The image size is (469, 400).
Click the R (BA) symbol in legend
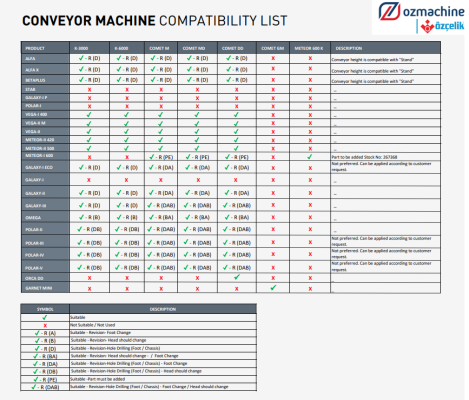[45, 356]
